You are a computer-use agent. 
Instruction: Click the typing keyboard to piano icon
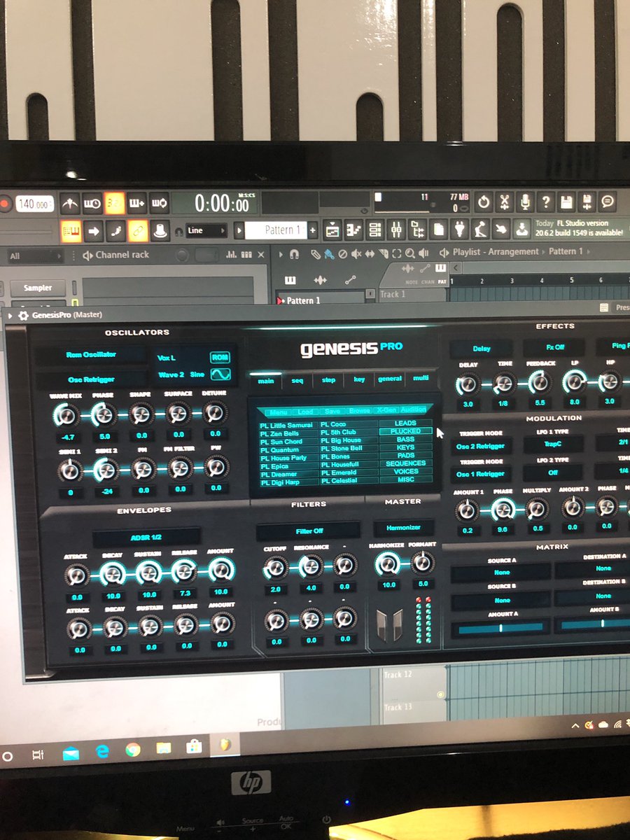click(x=71, y=230)
